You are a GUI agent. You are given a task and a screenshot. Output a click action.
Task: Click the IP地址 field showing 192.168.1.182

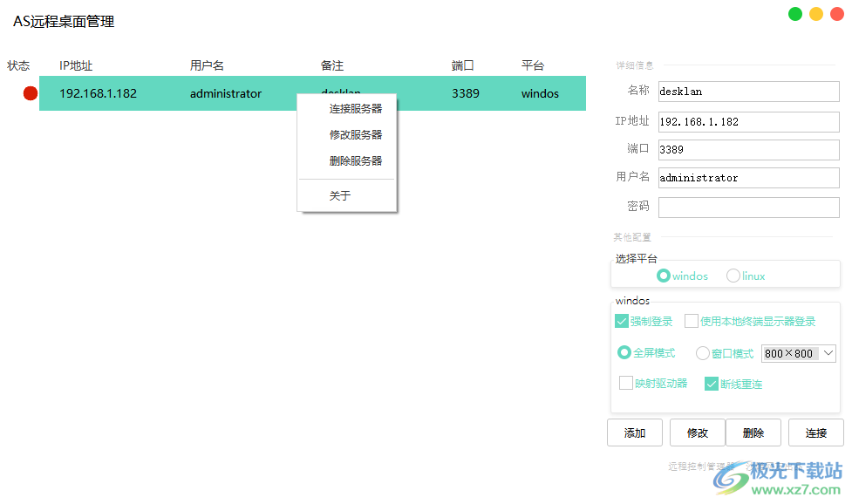pyautogui.click(x=748, y=121)
